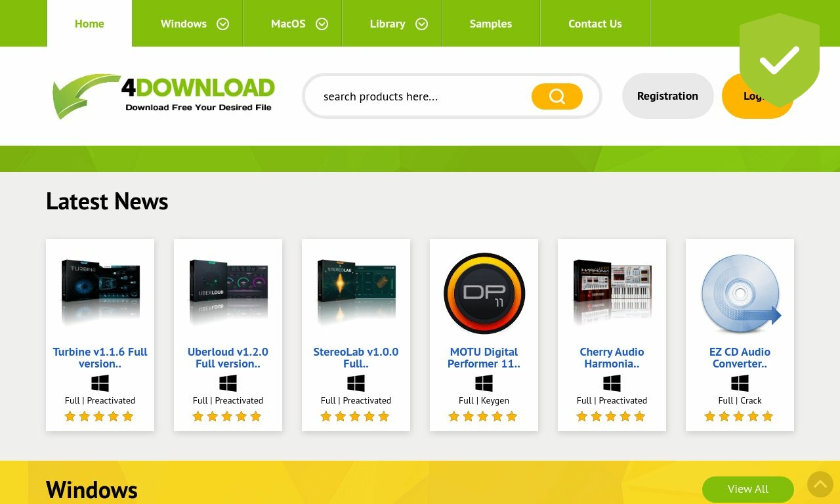The image size is (840, 504).
Task: Click the orange Login button
Action: tap(757, 96)
